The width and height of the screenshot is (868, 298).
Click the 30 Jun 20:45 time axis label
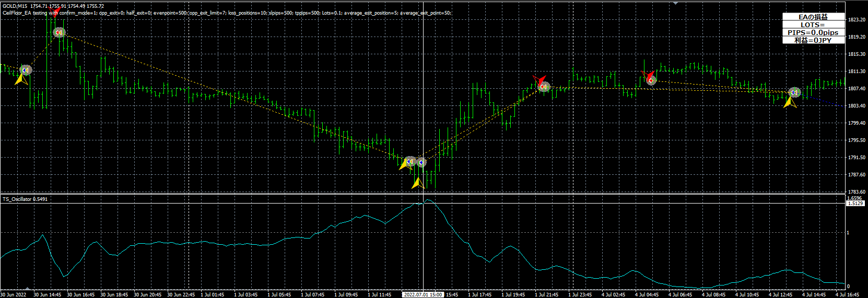pos(147,294)
